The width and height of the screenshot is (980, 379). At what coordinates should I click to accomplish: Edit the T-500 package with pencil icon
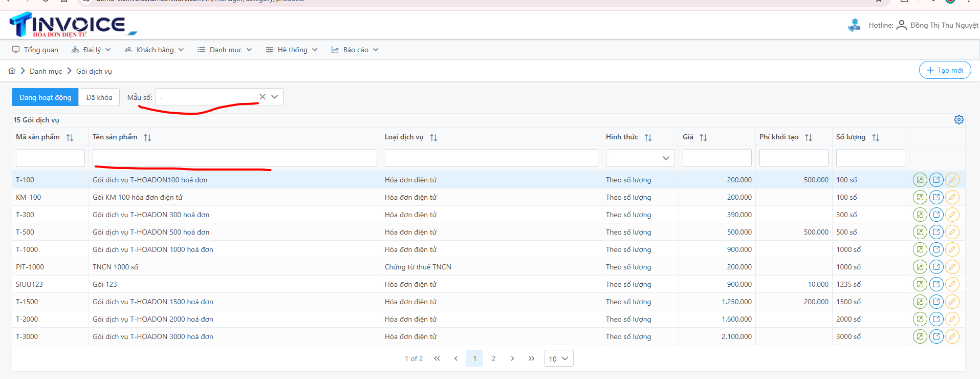(952, 232)
